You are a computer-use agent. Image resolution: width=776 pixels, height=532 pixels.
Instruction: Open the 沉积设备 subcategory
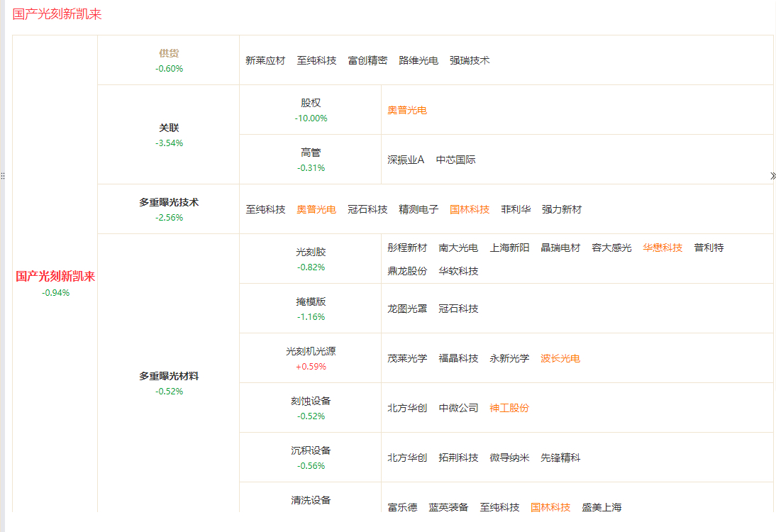coord(311,450)
